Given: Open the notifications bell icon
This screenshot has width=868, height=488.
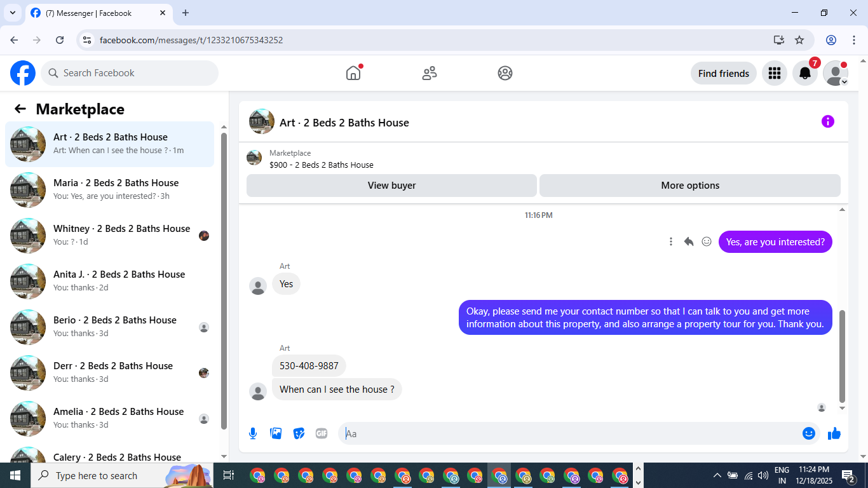Looking at the screenshot, I should point(805,73).
